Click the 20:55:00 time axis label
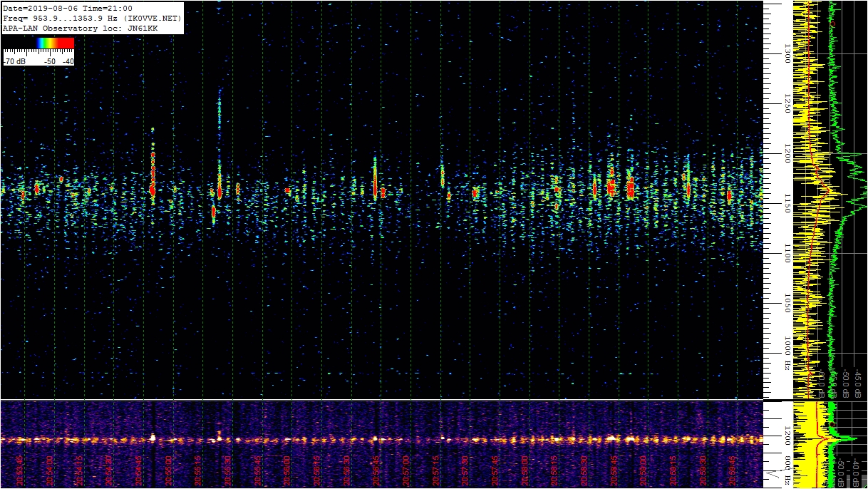This screenshot has width=868, height=489. (x=170, y=469)
